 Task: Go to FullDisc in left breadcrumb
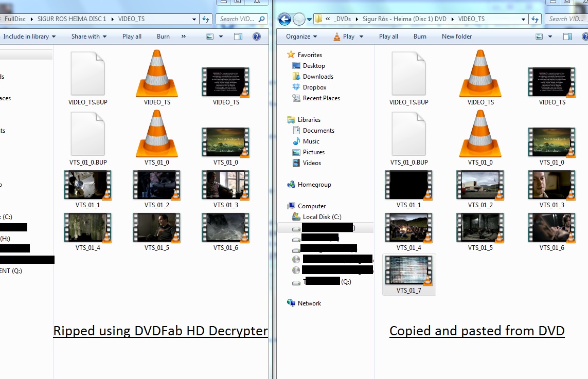click(x=15, y=19)
